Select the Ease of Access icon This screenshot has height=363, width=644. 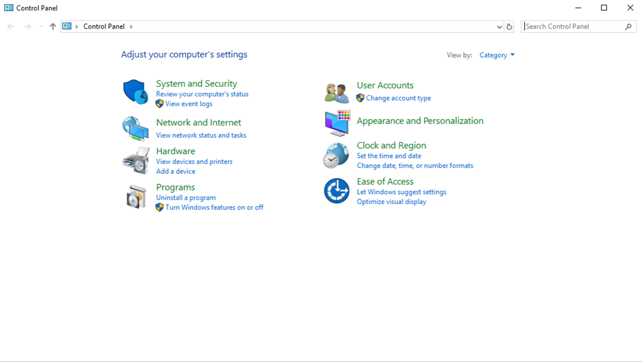tap(336, 191)
